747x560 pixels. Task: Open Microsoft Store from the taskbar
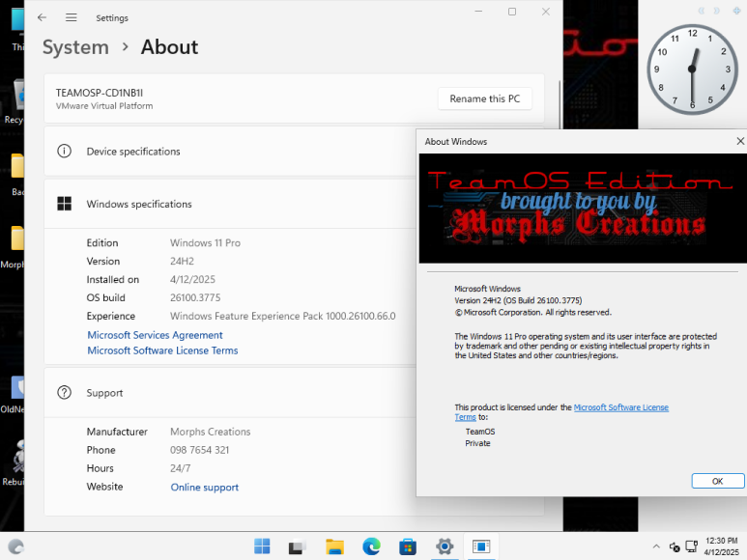click(408, 546)
